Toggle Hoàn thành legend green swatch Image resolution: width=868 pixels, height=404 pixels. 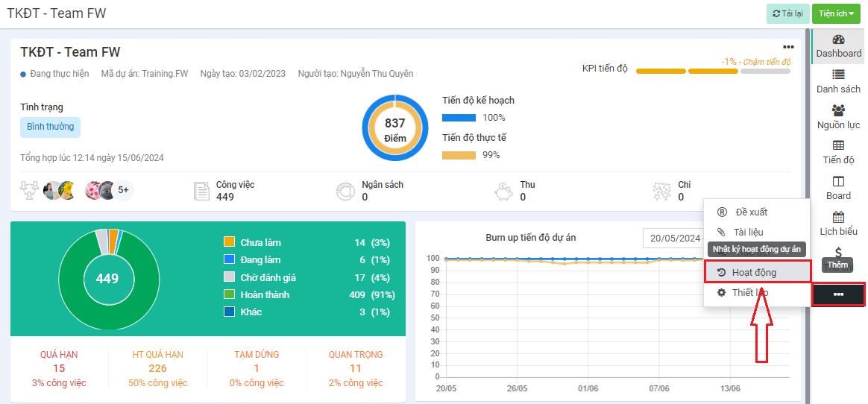(230, 294)
